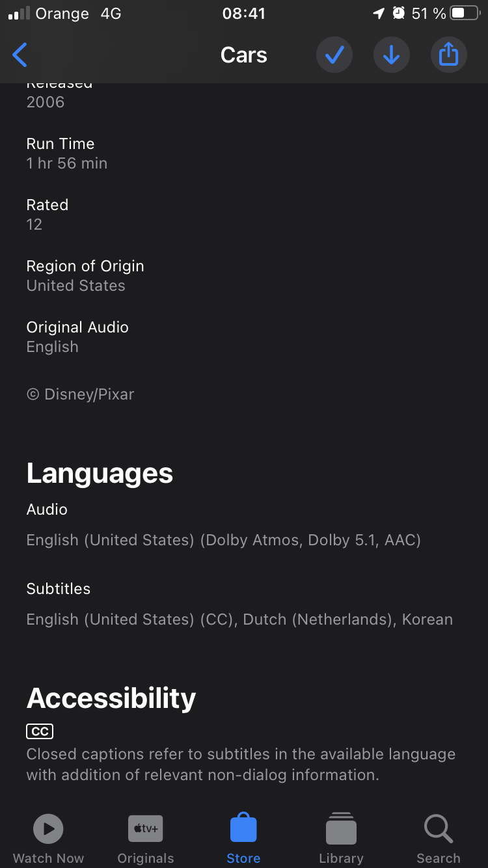
Task: Select the Store bag icon
Action: (244, 829)
